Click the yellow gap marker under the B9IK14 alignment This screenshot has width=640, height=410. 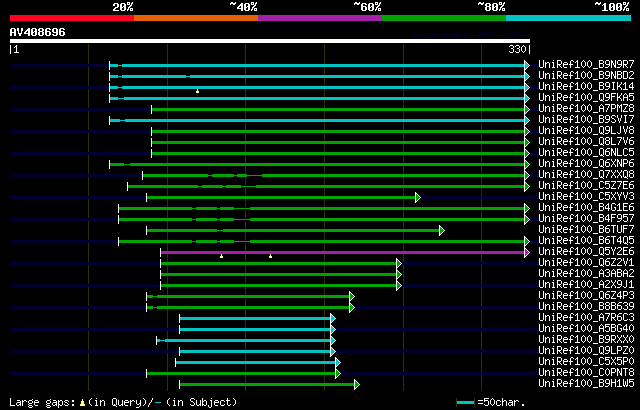pyautogui.click(x=198, y=91)
